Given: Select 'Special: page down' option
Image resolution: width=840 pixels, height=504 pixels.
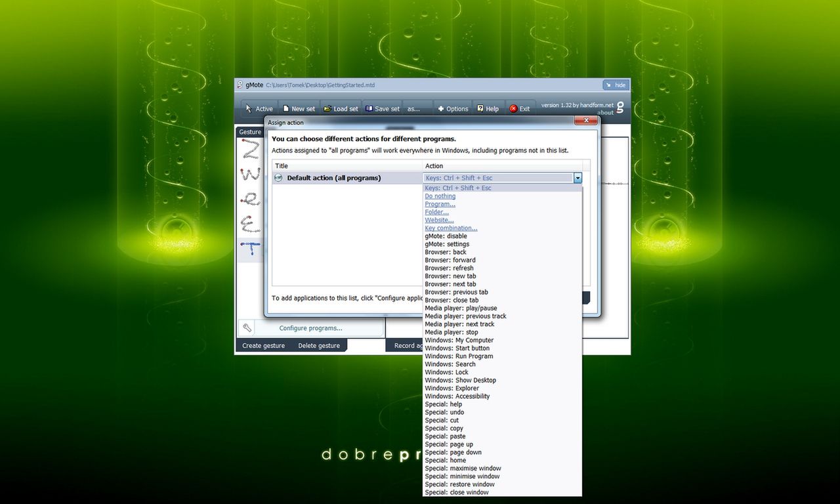Looking at the screenshot, I should pyautogui.click(x=502, y=452).
